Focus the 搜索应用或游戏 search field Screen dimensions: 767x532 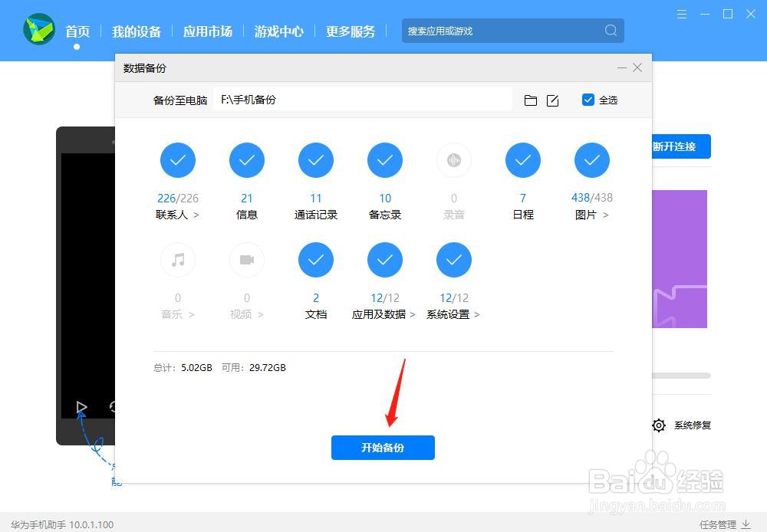click(x=512, y=31)
